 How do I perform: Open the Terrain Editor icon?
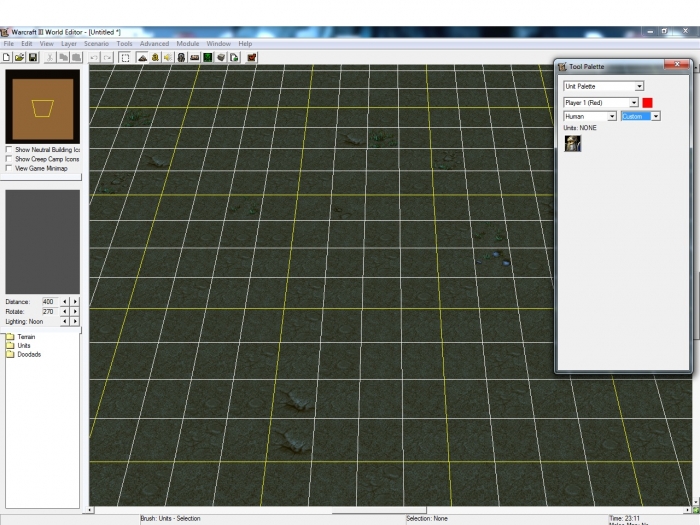click(x=142, y=58)
